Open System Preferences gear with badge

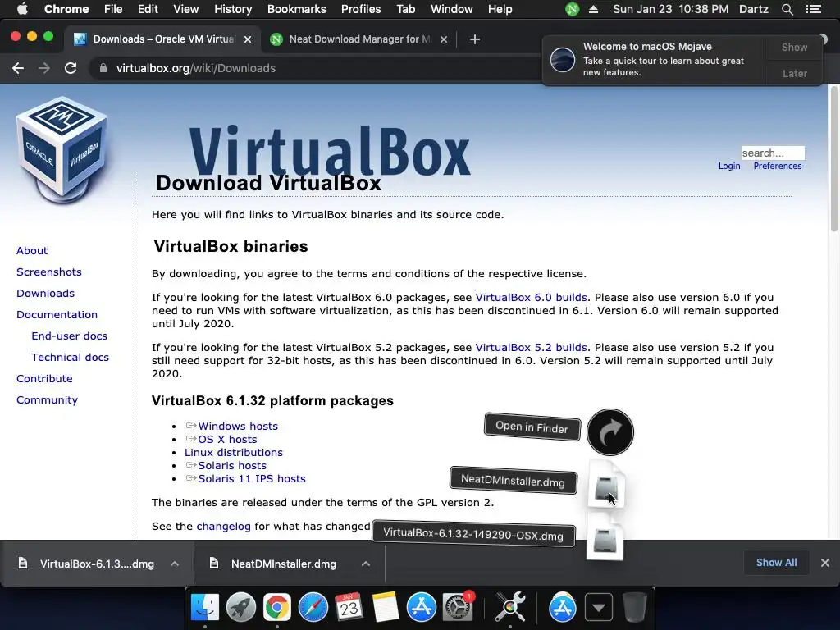click(458, 608)
